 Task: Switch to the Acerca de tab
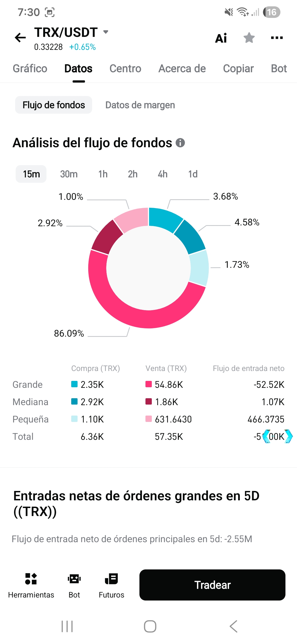(x=182, y=69)
